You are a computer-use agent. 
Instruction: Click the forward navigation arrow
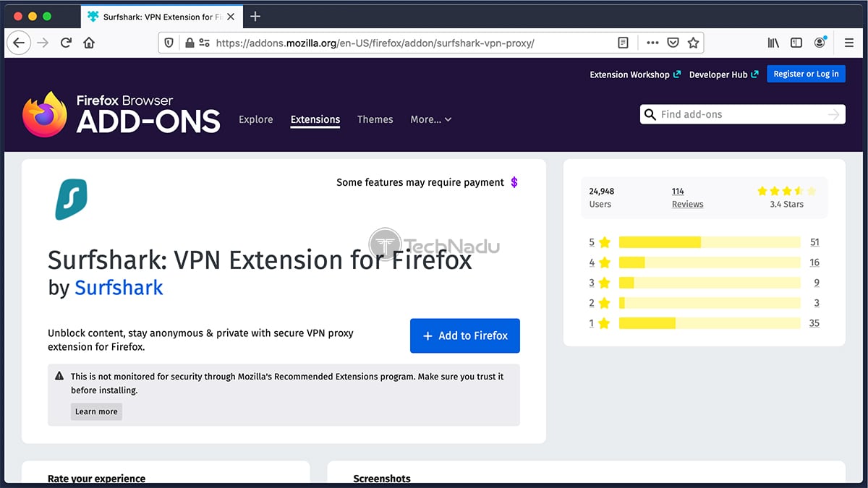[43, 43]
